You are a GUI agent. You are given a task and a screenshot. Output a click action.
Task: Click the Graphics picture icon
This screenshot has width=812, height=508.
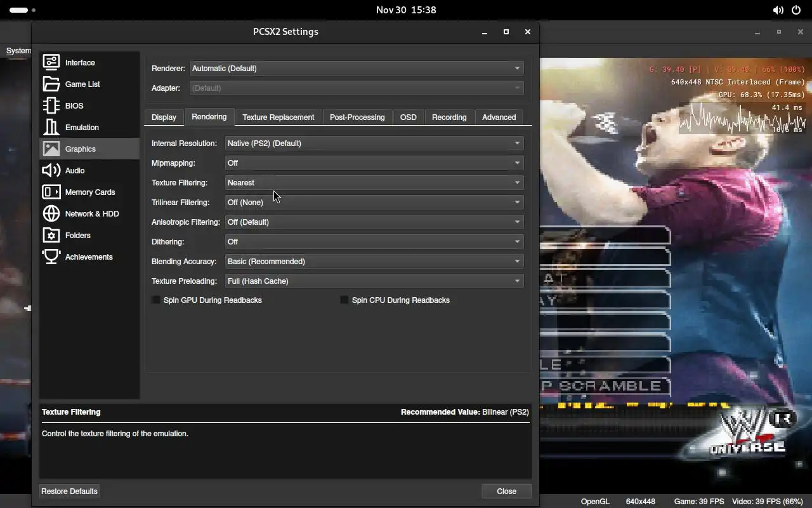(51, 149)
